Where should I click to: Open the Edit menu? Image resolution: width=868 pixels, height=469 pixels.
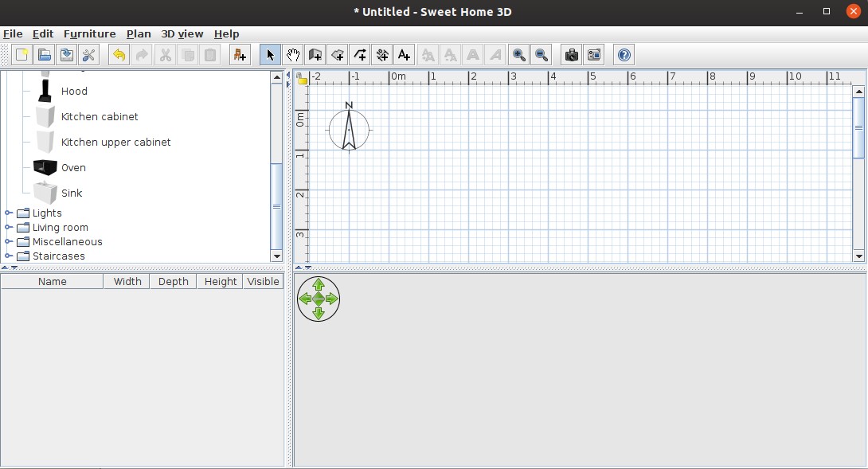pyautogui.click(x=43, y=33)
